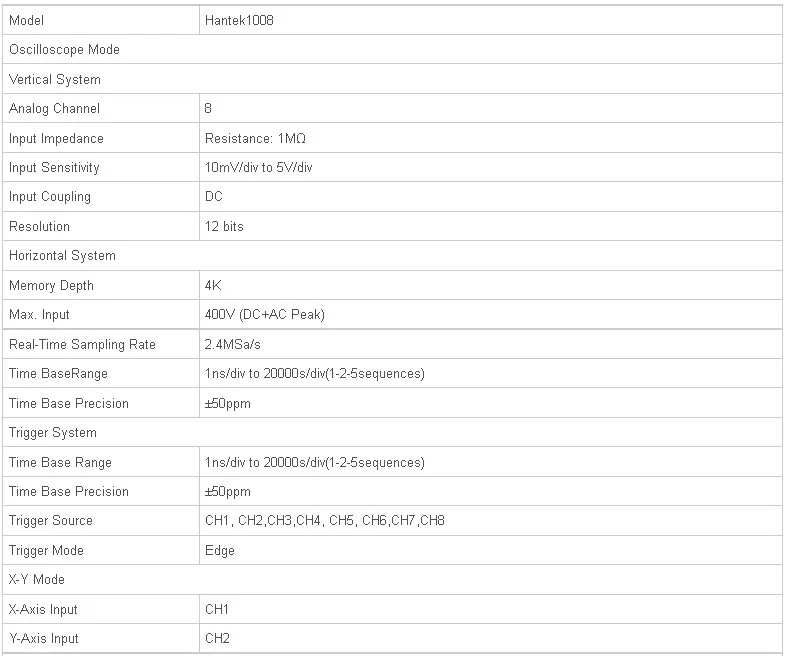
Task: Select the X-Axis Input CH1 value
Action: (217, 609)
